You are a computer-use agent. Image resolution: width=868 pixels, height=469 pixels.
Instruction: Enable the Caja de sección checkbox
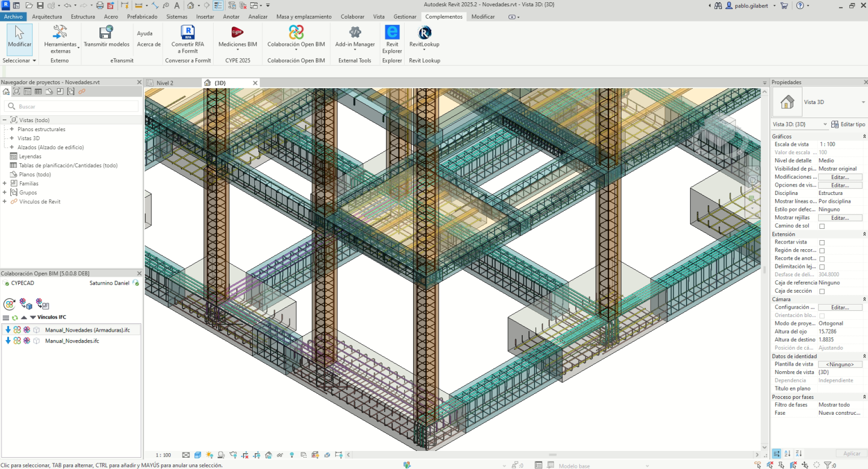click(822, 291)
